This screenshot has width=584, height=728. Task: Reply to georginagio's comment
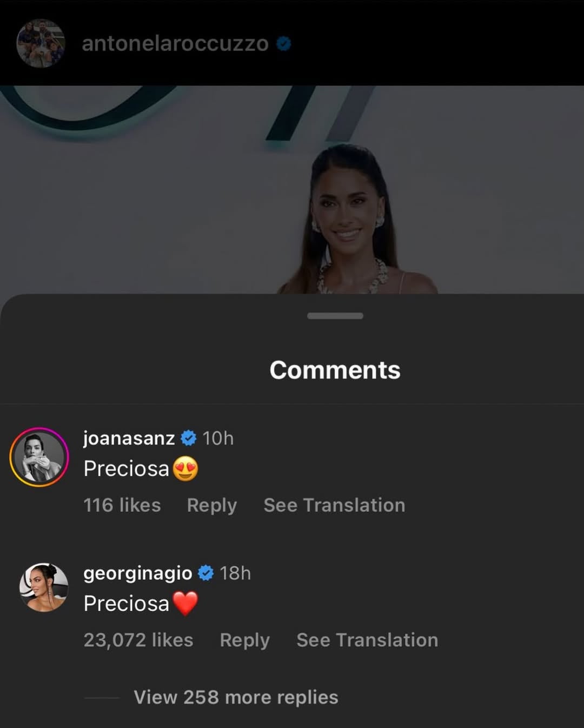click(x=244, y=640)
